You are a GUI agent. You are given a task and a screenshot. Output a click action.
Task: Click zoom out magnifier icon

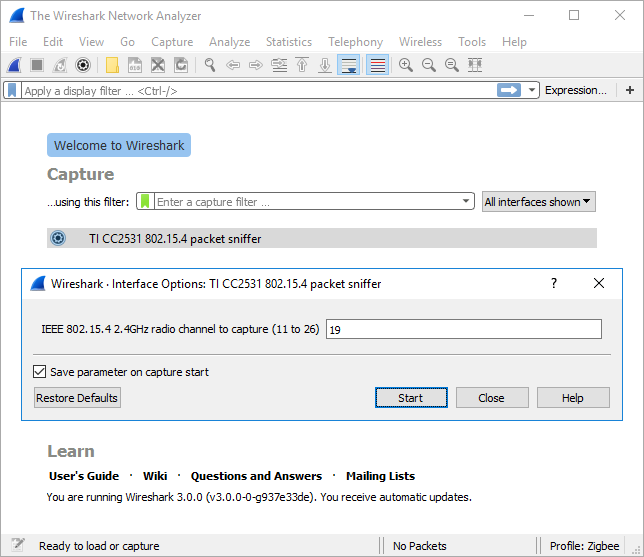(429, 65)
